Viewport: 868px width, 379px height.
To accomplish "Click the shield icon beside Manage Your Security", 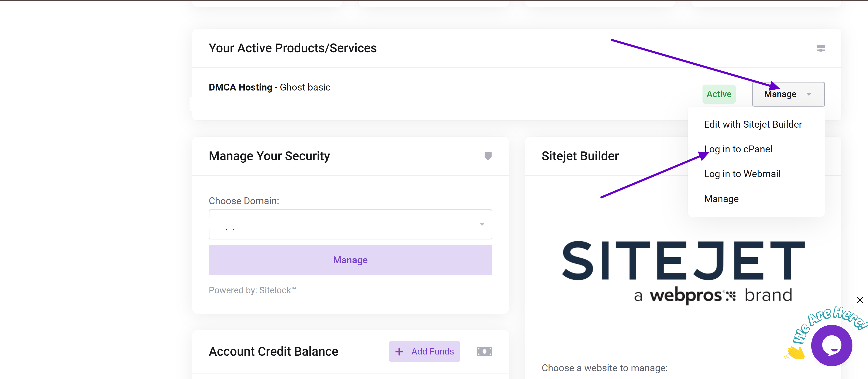I will point(488,156).
